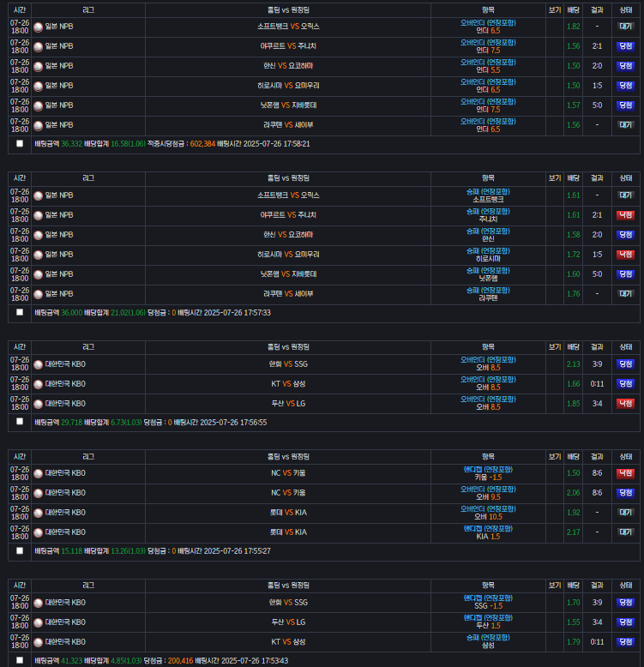Click 당첨 status on NC VS 키움 오버 9.5 row
This screenshot has width=644, height=667.
pyautogui.click(x=626, y=493)
